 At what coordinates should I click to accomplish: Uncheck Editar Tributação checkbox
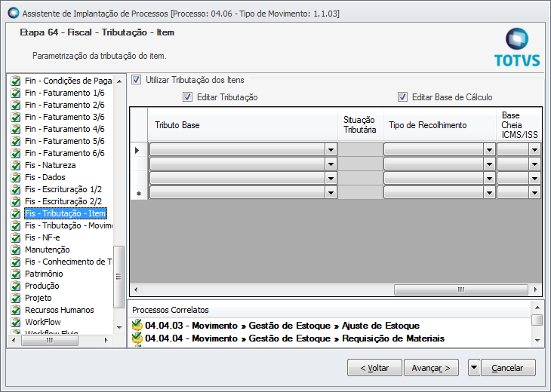pyautogui.click(x=188, y=96)
